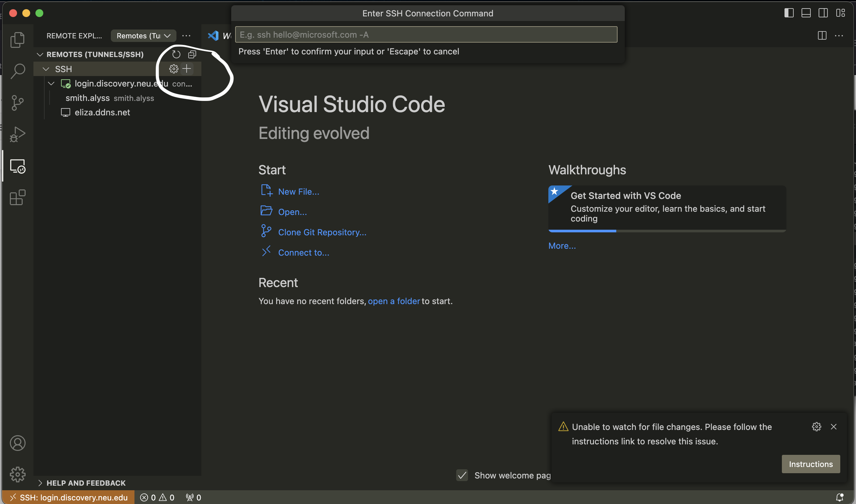This screenshot has width=856, height=504.
Task: Open SSH config file via gear icon
Action: click(173, 69)
